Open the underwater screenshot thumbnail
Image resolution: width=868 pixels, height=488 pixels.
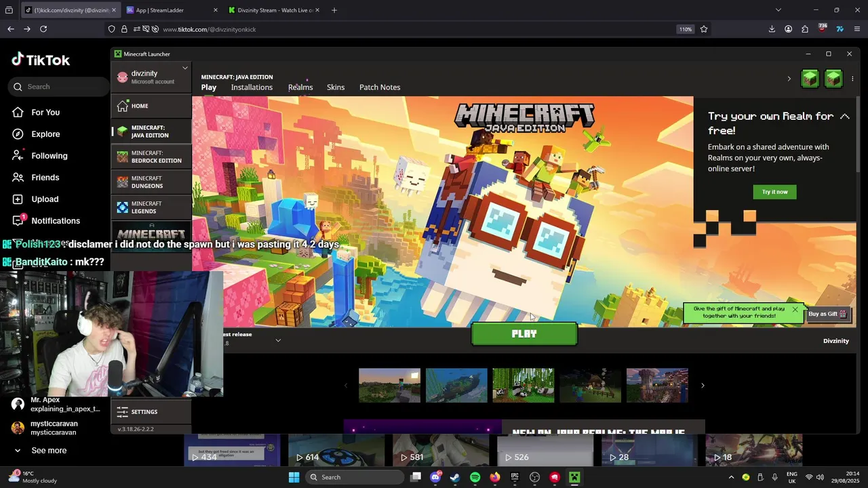click(x=456, y=386)
